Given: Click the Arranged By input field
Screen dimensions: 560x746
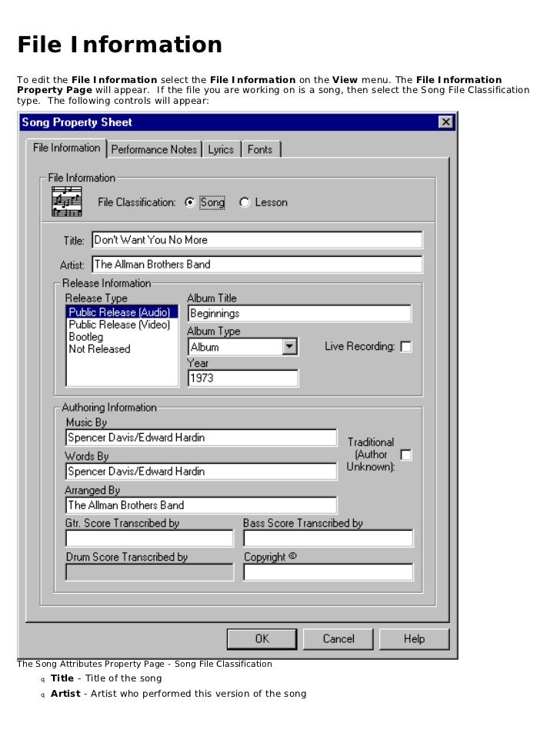Looking at the screenshot, I should [x=202, y=505].
